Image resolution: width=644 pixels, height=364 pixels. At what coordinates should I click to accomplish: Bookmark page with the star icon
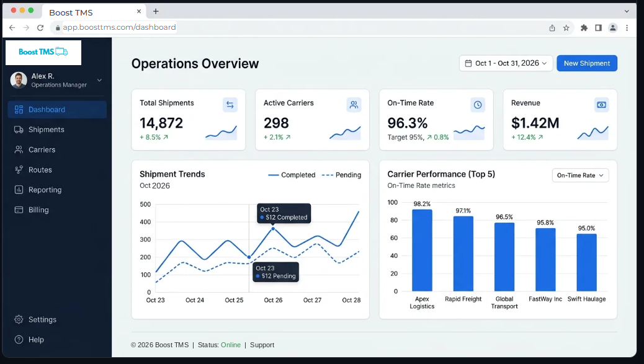pos(566,28)
